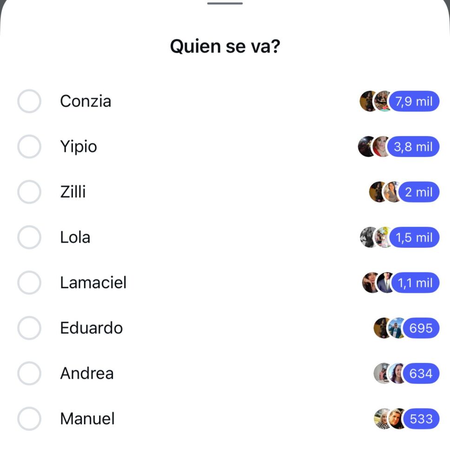This screenshot has height=476, width=450.
Task: Choose the Zilli radio option
Action: pyautogui.click(x=29, y=192)
